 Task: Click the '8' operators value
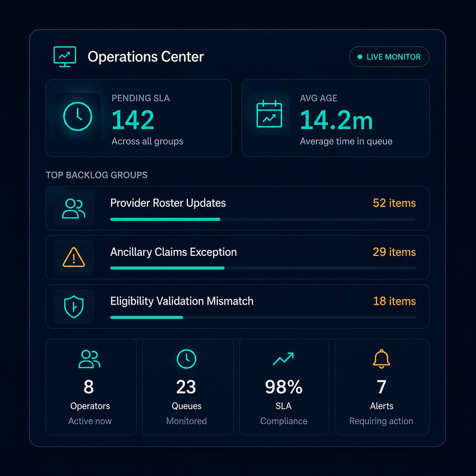[89, 387]
